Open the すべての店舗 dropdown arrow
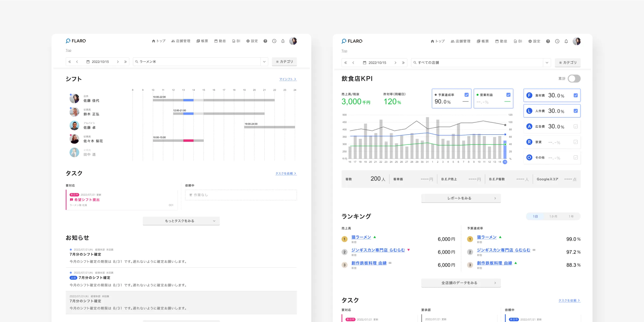Viewport: 644px width, 322px height. (x=547, y=63)
